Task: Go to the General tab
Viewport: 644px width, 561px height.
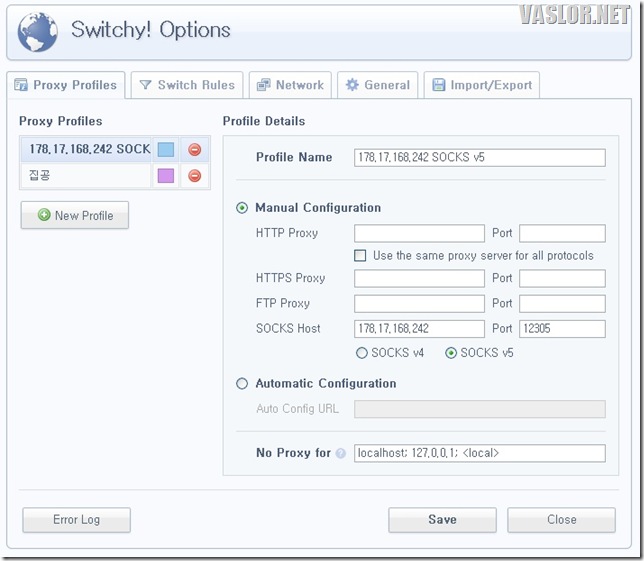Action: [377, 85]
